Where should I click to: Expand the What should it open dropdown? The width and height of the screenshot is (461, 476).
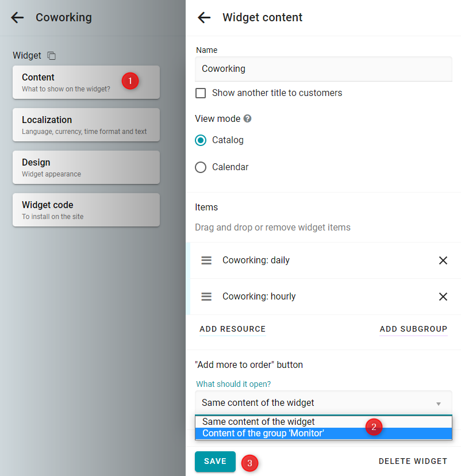click(x=324, y=403)
